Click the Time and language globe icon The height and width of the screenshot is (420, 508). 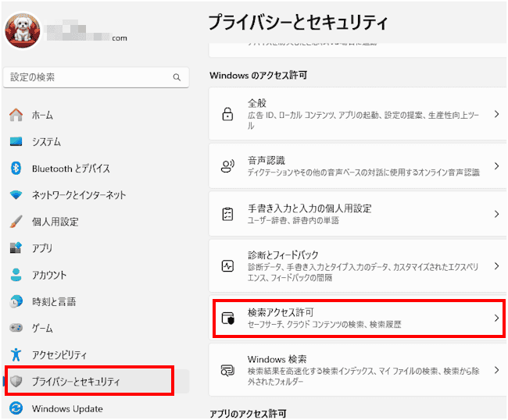(x=16, y=301)
